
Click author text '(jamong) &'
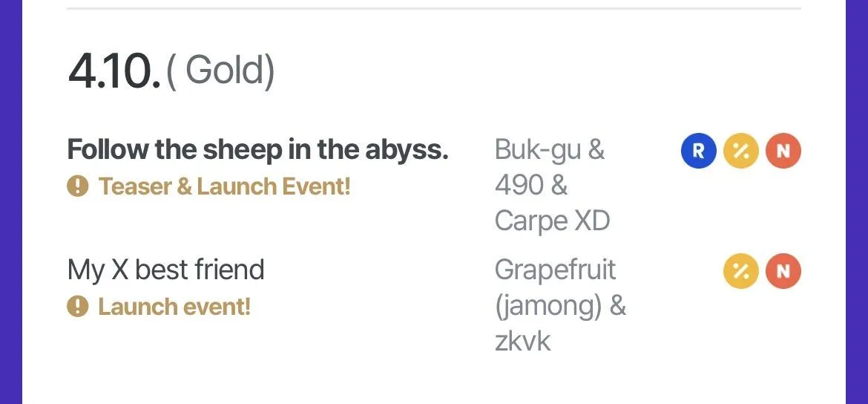[x=560, y=306]
